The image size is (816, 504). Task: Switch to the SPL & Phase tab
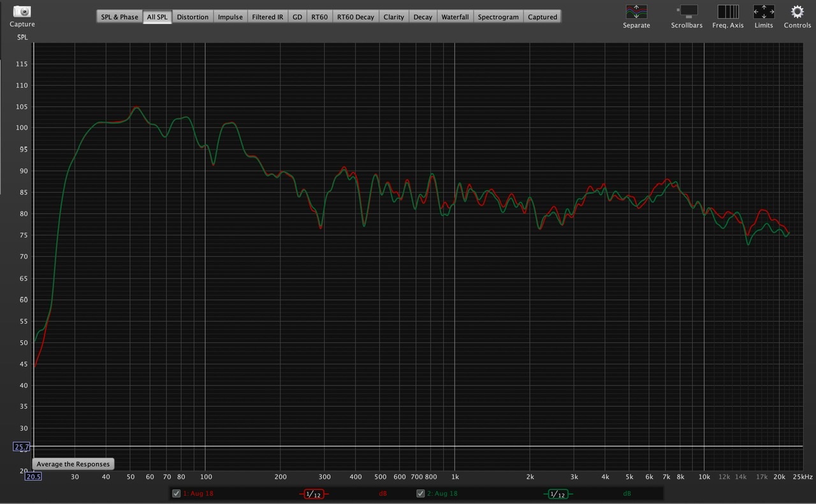click(120, 17)
